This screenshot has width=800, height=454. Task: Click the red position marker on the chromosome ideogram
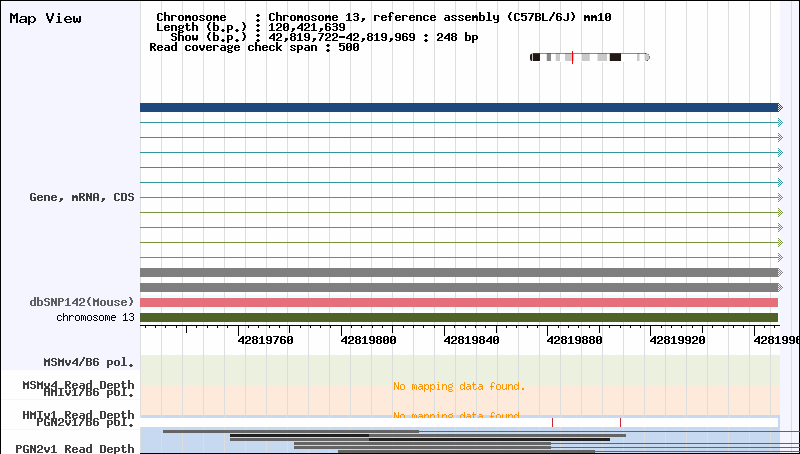click(x=572, y=57)
